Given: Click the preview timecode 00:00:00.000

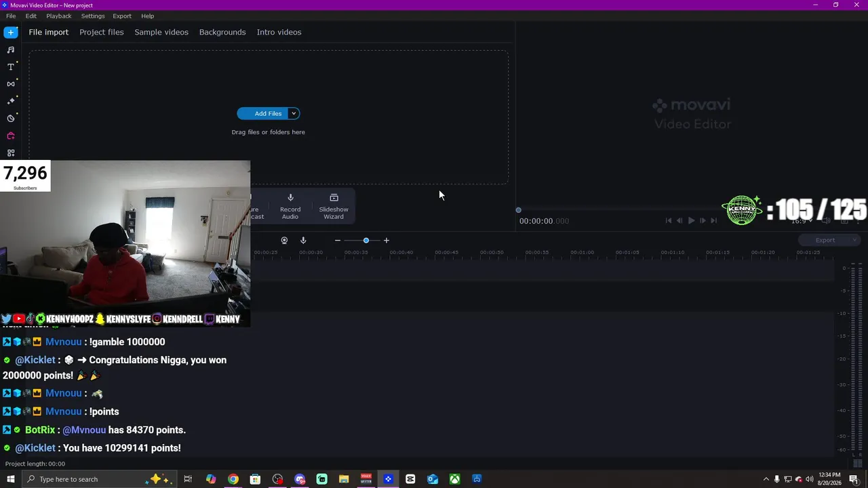Looking at the screenshot, I should (x=544, y=221).
